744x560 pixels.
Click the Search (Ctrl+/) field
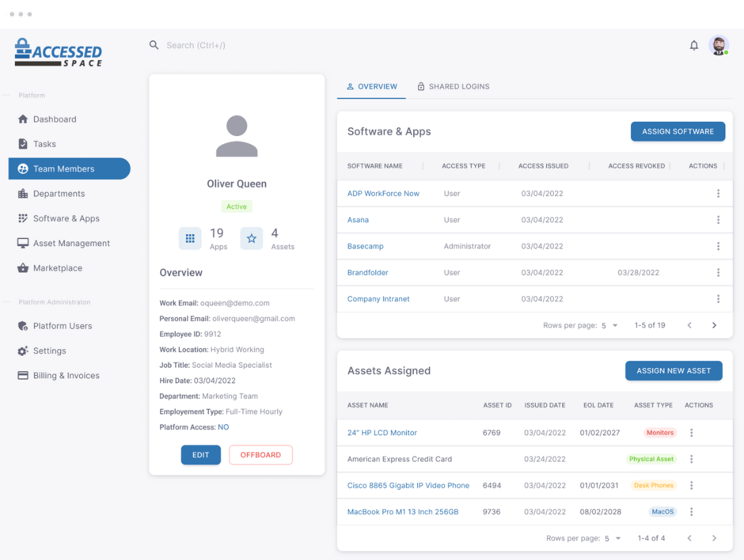coord(195,45)
